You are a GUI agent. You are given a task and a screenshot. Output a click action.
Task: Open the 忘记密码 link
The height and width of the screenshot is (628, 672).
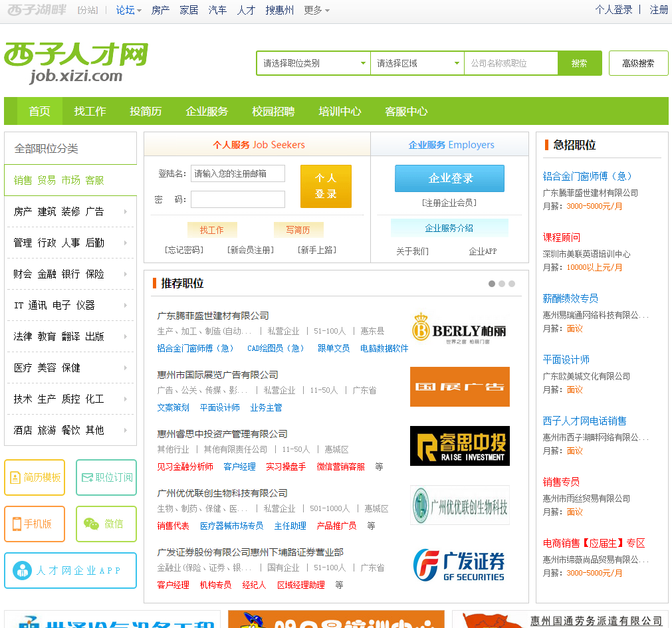184,250
